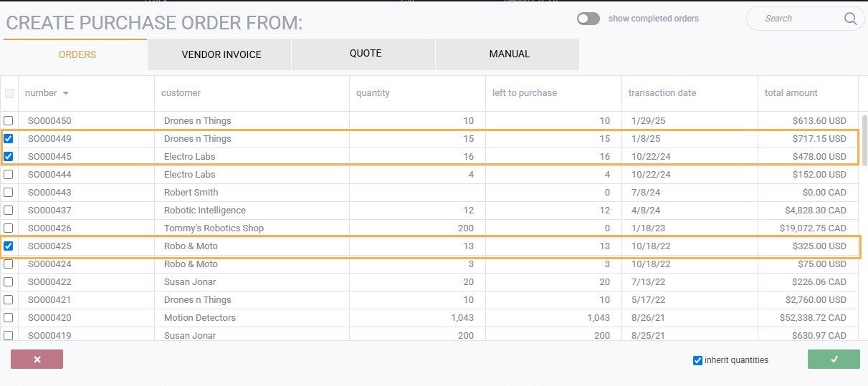Switch to the VENDOR INVOICE tab
The image size is (868, 386).
click(221, 54)
